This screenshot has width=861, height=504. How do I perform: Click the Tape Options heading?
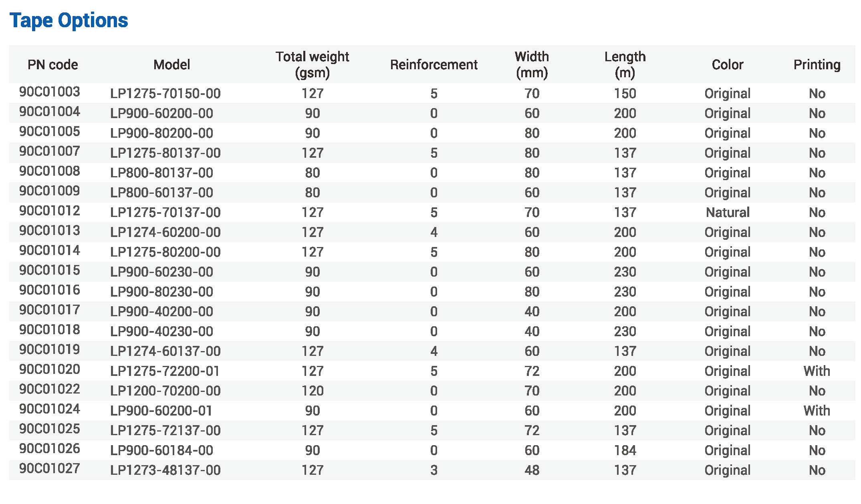[69, 20]
